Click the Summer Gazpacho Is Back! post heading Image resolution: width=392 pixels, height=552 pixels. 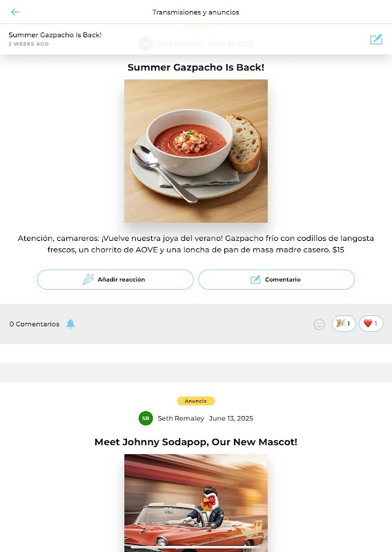pos(196,67)
